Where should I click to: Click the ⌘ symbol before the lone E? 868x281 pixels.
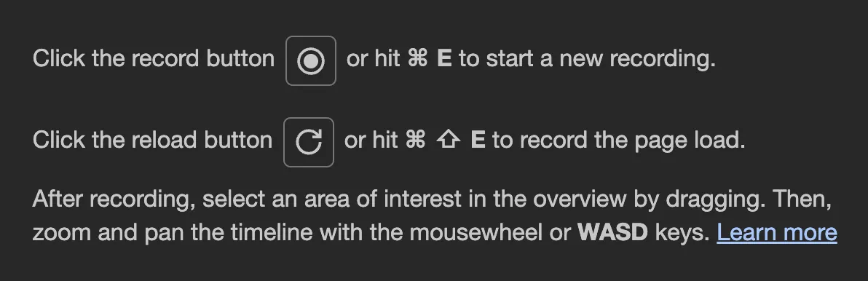tap(417, 58)
